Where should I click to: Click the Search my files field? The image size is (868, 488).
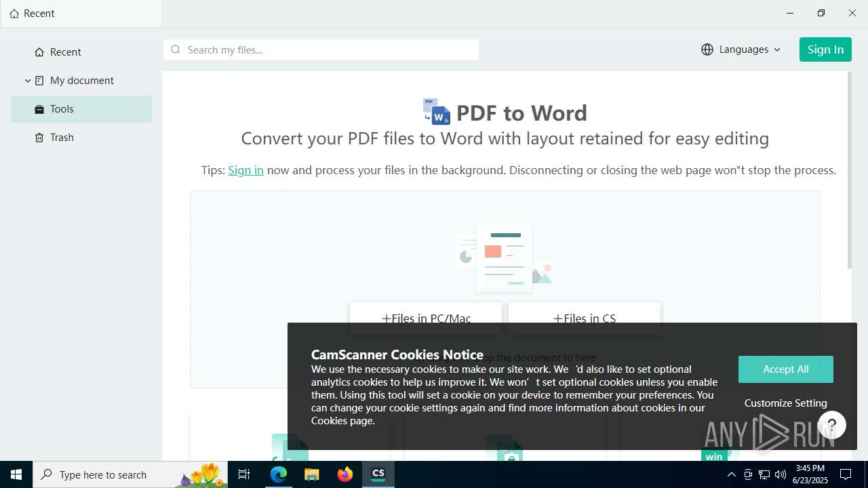tap(321, 49)
